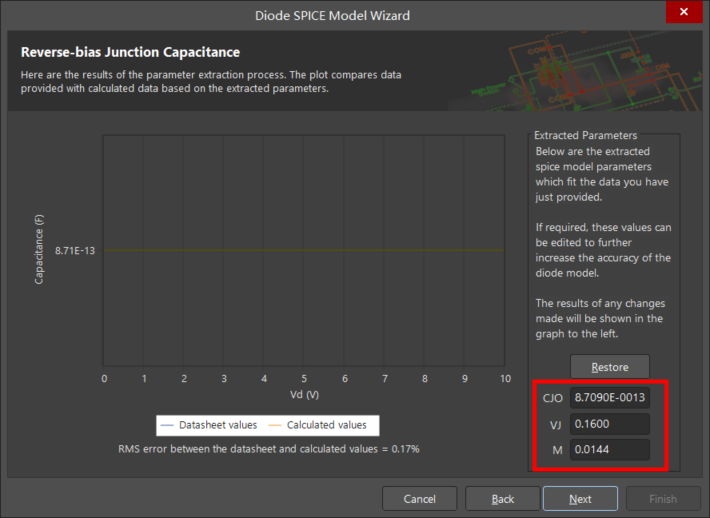Go back with the Back button

click(502, 498)
